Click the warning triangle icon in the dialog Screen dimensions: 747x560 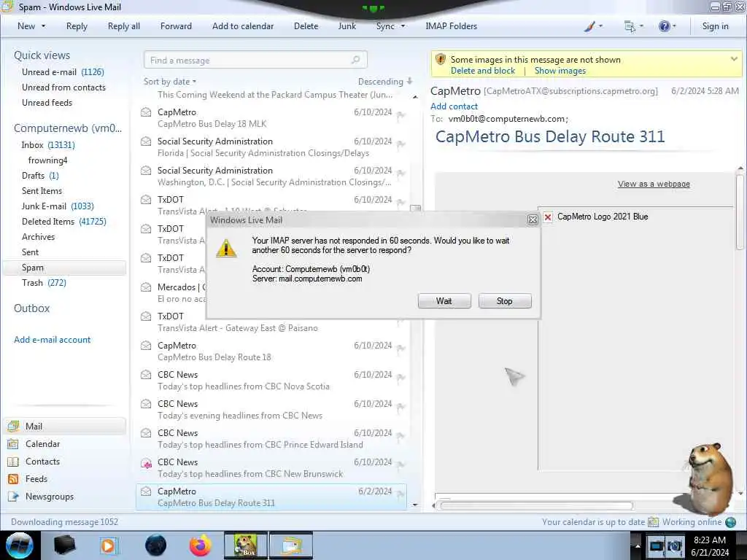point(226,248)
